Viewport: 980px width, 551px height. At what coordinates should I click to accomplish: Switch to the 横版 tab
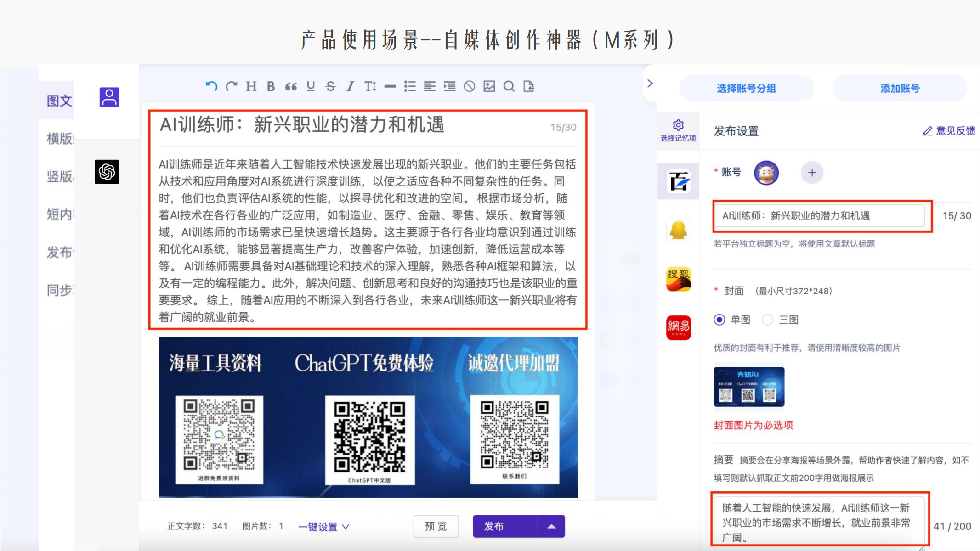click(60, 139)
